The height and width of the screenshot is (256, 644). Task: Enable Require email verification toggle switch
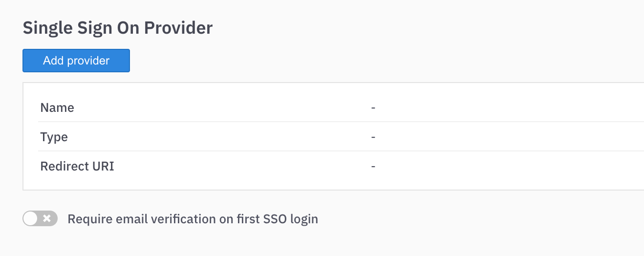click(40, 218)
